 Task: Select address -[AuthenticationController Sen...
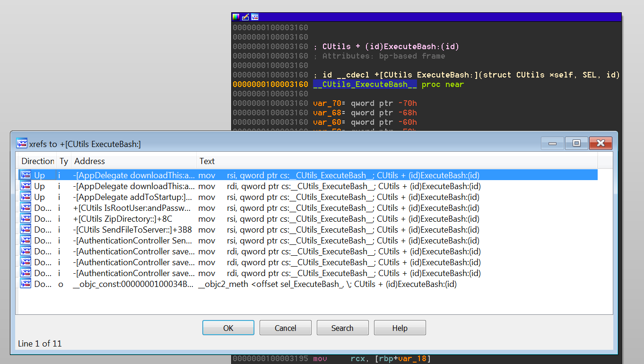click(x=134, y=241)
